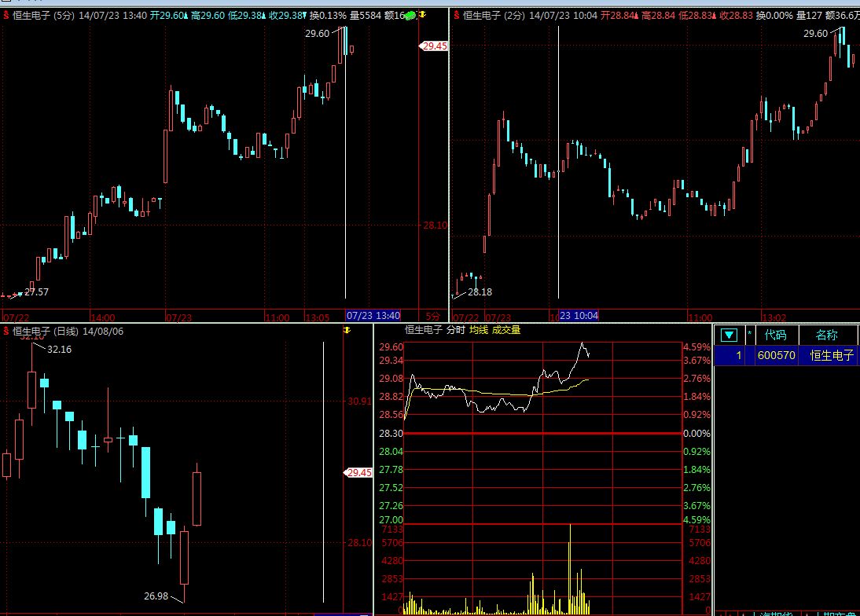Viewport: 860px width, 616px height.
Task: Click the red S icon on the daily chart
Action: pyautogui.click(x=6, y=332)
